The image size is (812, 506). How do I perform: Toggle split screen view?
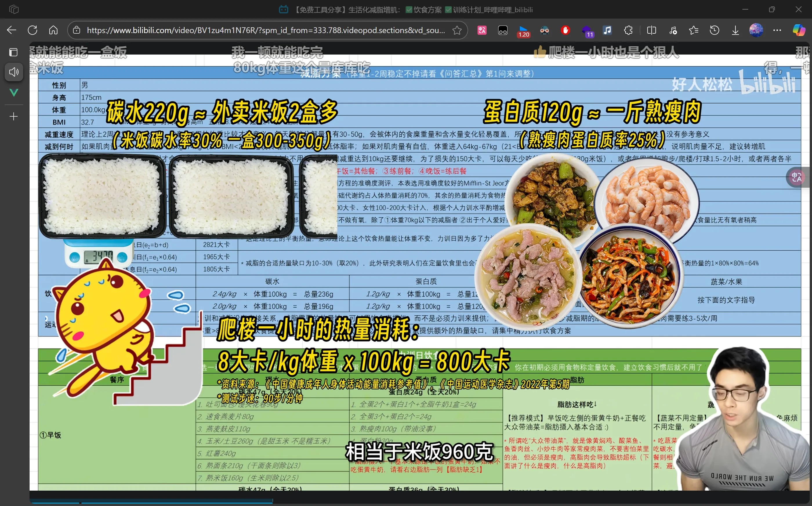click(x=651, y=30)
